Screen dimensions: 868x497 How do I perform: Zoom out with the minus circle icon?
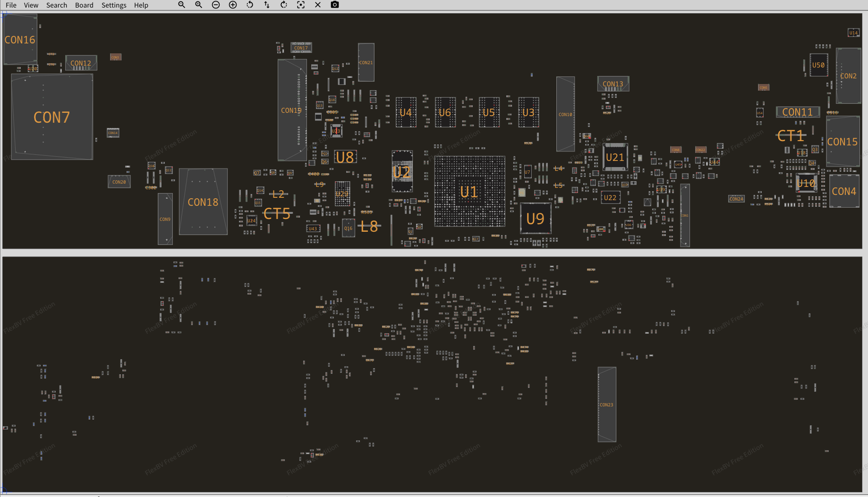click(x=216, y=5)
